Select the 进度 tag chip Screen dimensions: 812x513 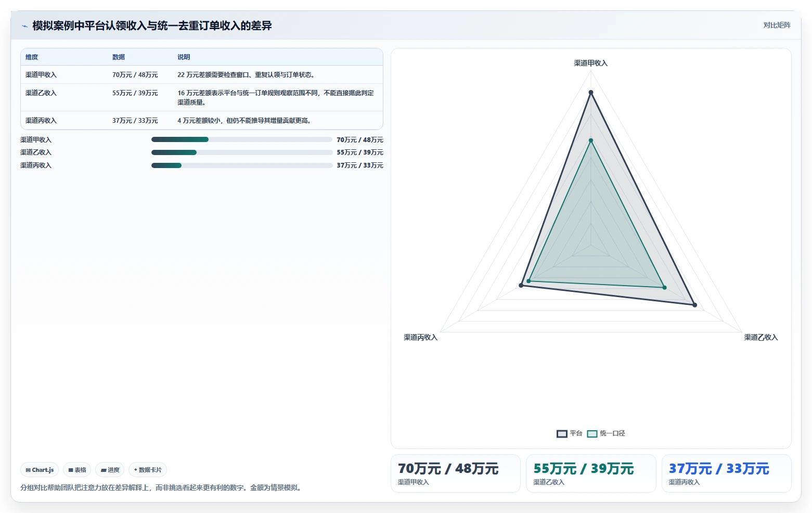coord(110,470)
